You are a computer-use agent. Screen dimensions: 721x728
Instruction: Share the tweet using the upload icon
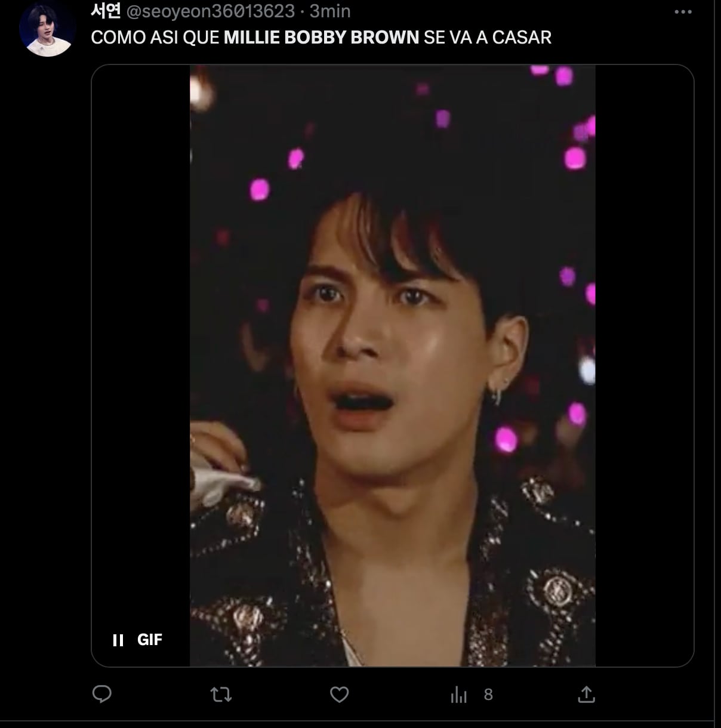click(x=586, y=694)
